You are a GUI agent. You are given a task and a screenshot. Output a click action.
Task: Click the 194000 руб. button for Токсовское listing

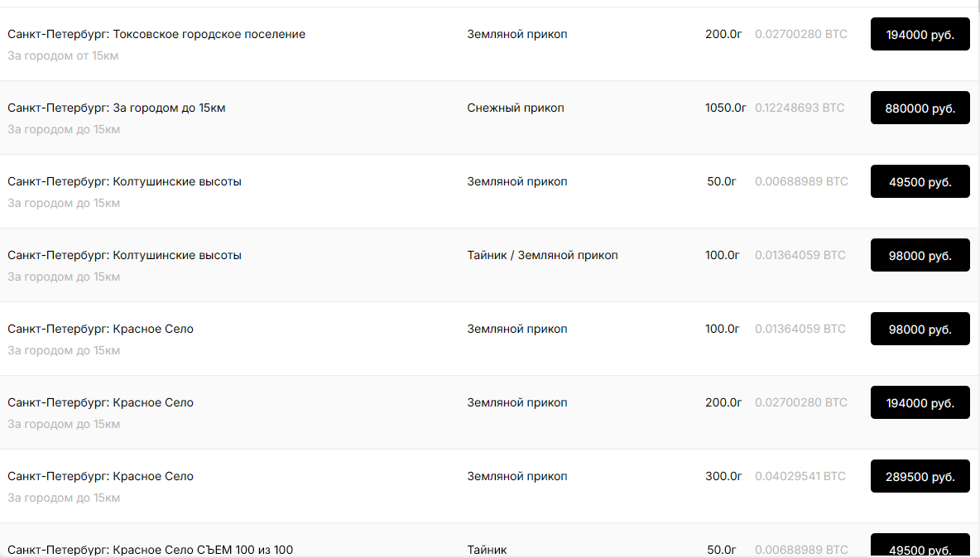coord(920,35)
